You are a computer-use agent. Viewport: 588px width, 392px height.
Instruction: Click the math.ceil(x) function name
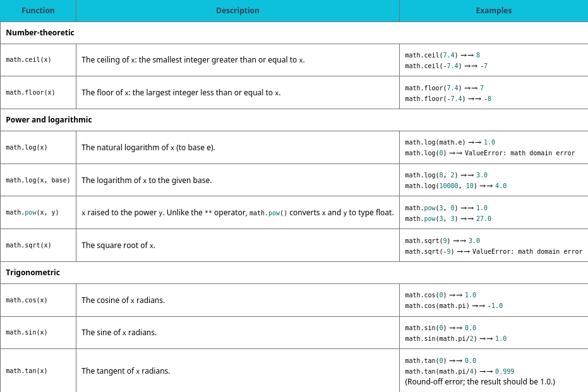(28, 60)
